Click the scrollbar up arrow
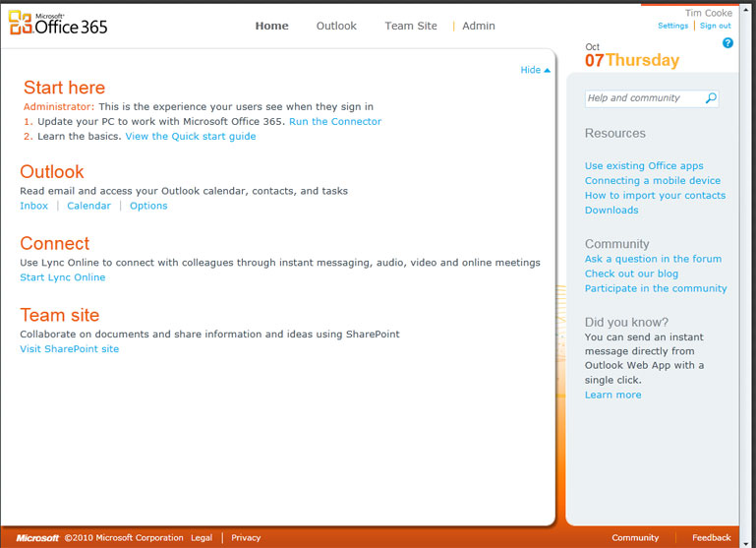This screenshot has height=548, width=756. (x=746, y=9)
